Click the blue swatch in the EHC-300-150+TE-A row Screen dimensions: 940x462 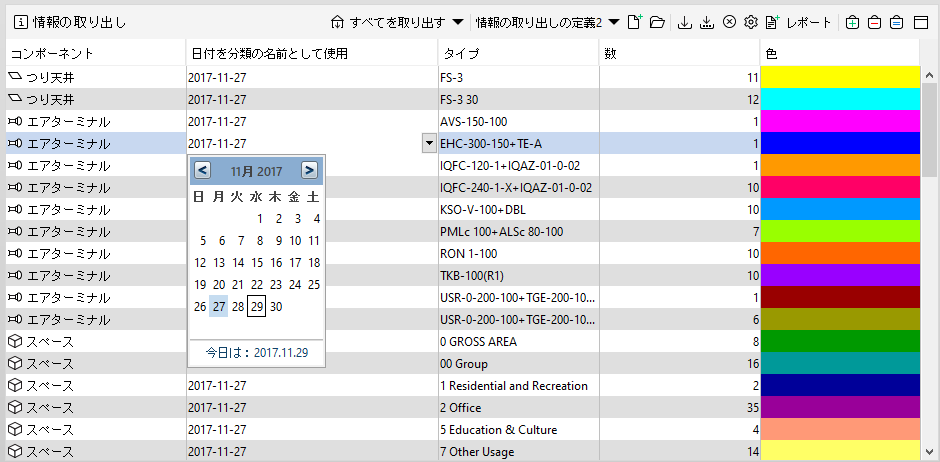[840, 143]
